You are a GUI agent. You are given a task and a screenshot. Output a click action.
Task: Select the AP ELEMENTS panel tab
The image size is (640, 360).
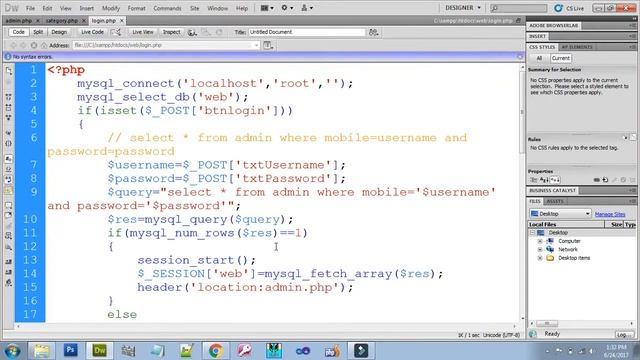[577, 47]
